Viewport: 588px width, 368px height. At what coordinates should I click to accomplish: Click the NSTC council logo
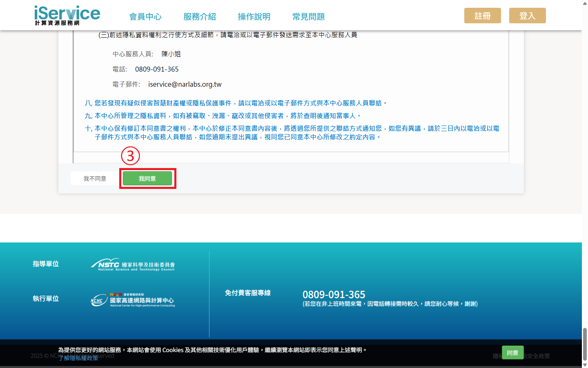click(133, 265)
